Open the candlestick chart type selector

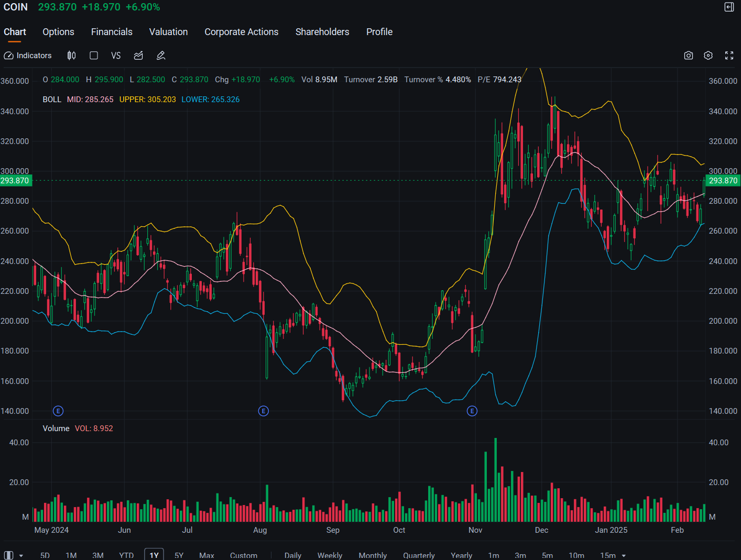click(72, 56)
